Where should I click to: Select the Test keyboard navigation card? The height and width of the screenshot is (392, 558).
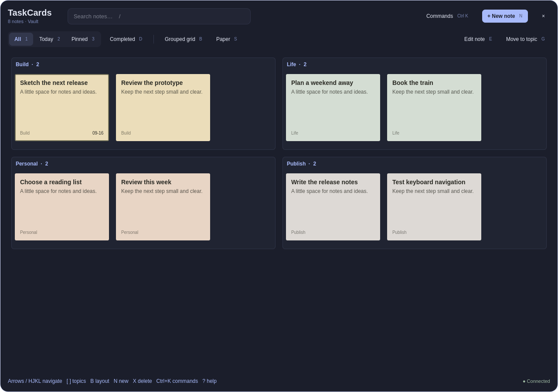(x=434, y=207)
